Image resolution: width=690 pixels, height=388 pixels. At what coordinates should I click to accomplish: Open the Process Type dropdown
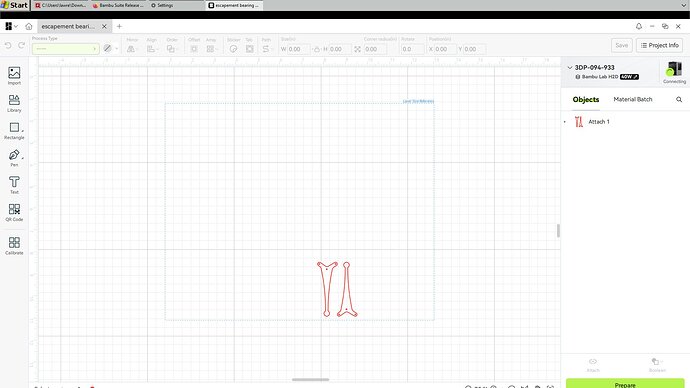[65, 48]
